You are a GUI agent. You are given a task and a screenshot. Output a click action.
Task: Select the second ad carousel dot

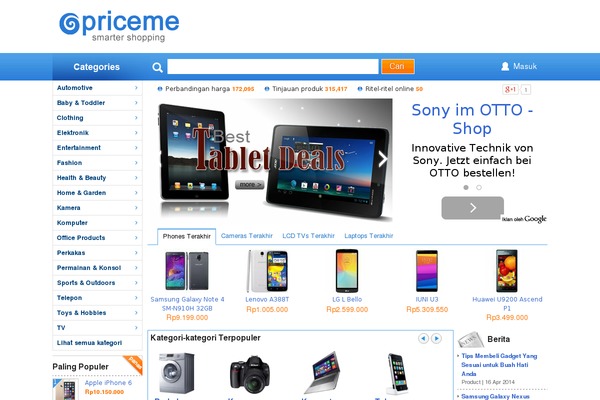coord(479,188)
